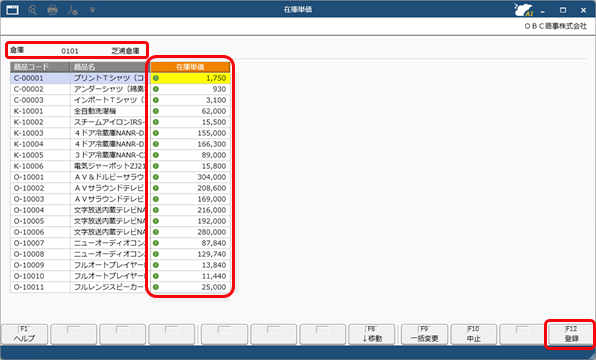Expand the title bar dropdown arrow
Image resolution: width=596 pixels, height=360 pixels.
[x=92, y=10]
